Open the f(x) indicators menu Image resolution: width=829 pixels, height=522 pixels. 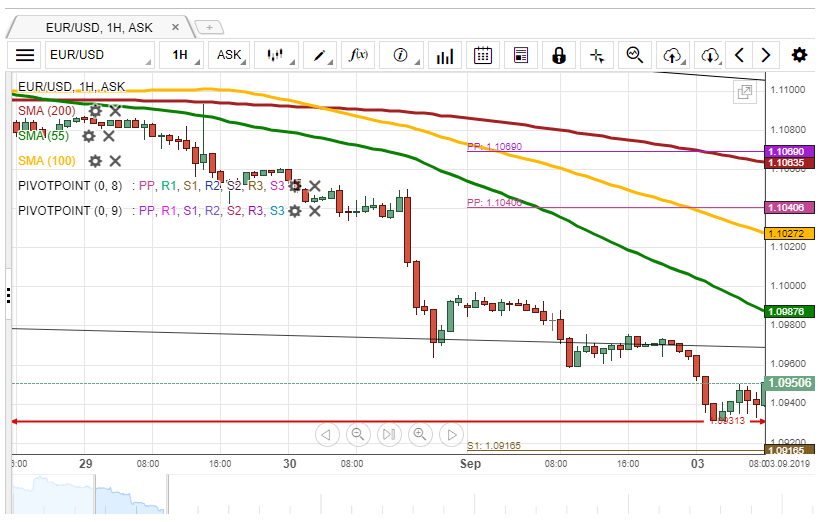click(358, 55)
